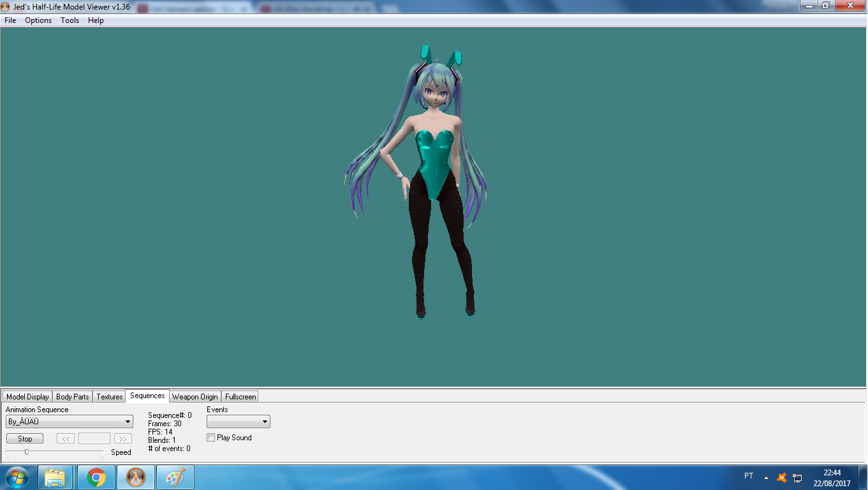Open the Options menu
Image resolution: width=868 pixels, height=490 pixels.
click(x=38, y=20)
